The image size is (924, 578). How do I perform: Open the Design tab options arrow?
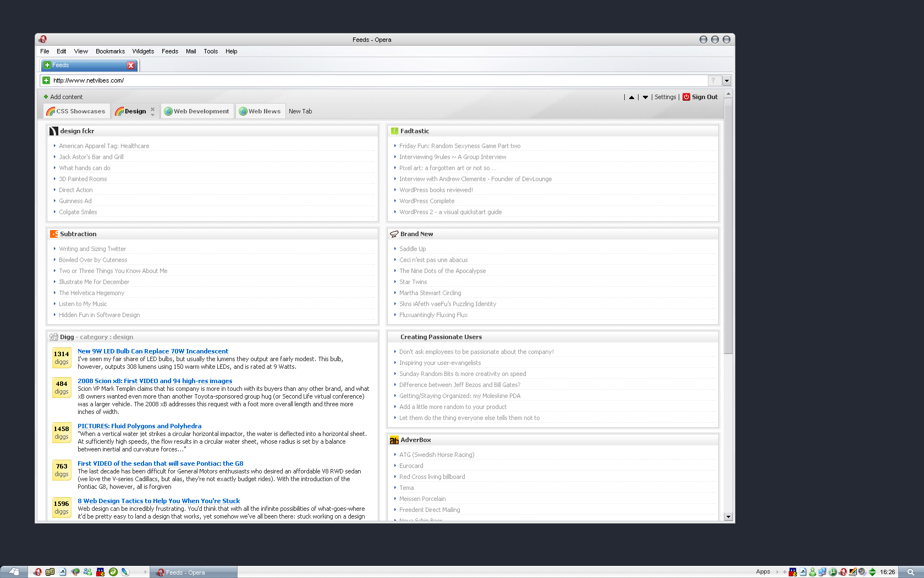pos(153,114)
